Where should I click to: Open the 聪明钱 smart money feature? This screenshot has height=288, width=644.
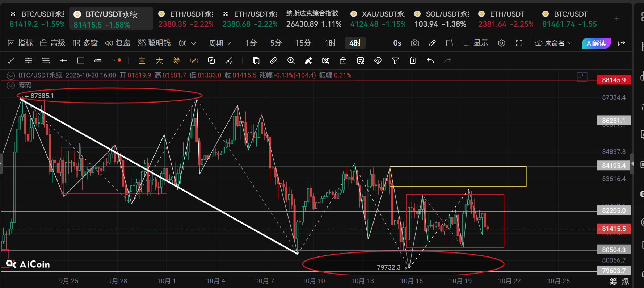click(154, 43)
